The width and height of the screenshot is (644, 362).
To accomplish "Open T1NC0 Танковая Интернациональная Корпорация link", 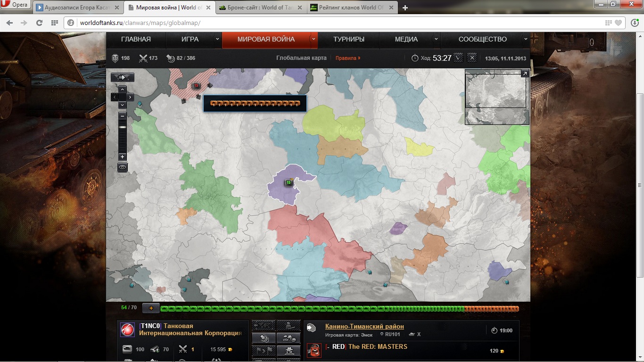I will 190,329.
